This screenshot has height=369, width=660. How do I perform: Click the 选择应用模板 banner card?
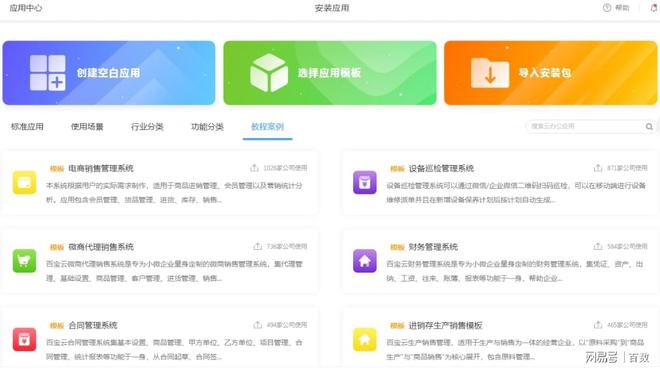click(330, 73)
